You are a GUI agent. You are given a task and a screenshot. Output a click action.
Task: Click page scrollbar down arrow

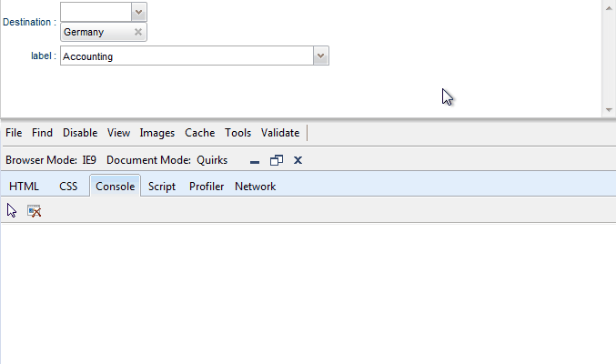click(x=609, y=110)
